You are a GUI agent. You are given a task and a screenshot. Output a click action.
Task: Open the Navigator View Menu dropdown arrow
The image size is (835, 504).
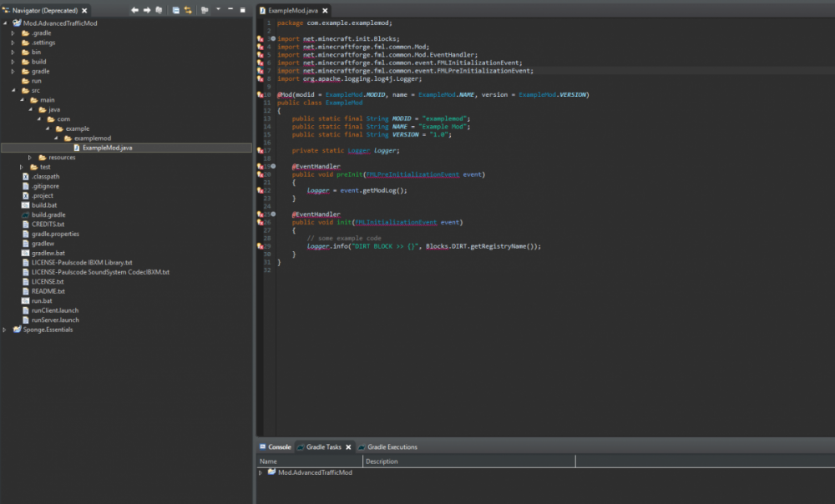click(x=218, y=10)
